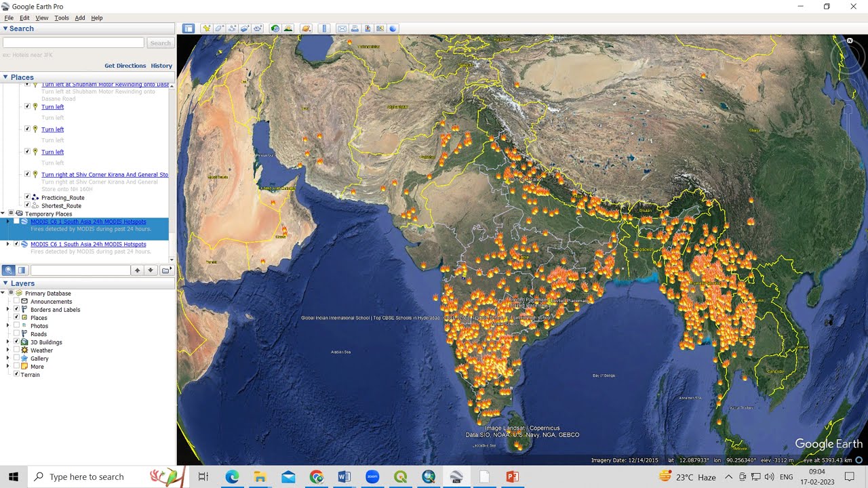
Task: Open Word from the taskbar
Action: 344,476
